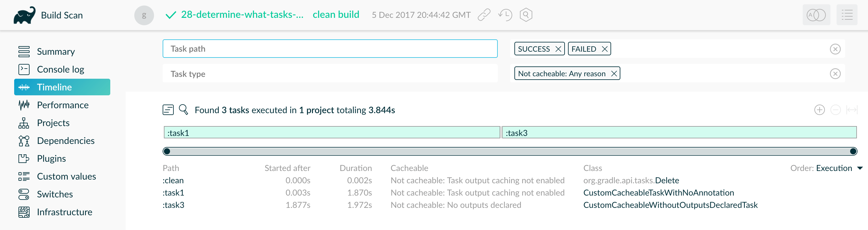Go to Console log section
868x230 pixels.
[x=60, y=69]
